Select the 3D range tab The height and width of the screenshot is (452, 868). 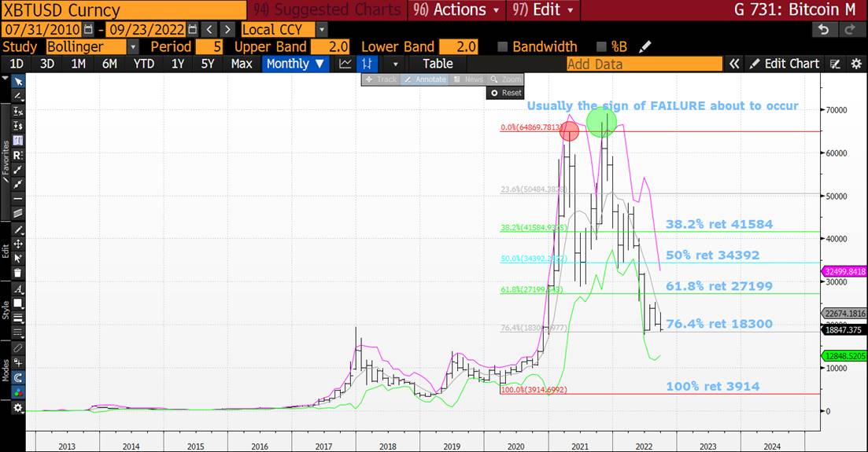pyautogui.click(x=47, y=64)
